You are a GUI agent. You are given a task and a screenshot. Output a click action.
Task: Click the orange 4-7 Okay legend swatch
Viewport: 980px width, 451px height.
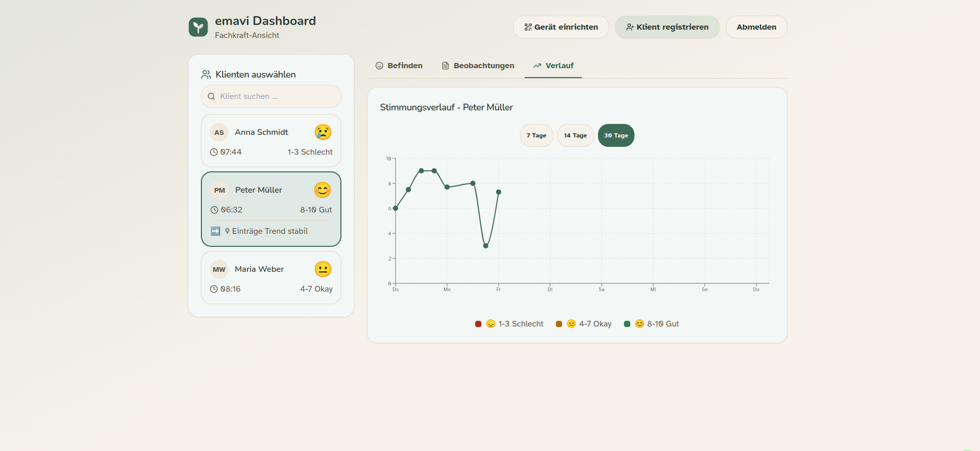[x=559, y=324]
